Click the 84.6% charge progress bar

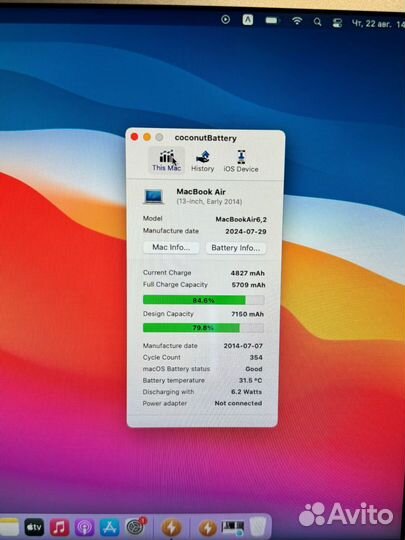tap(204, 300)
